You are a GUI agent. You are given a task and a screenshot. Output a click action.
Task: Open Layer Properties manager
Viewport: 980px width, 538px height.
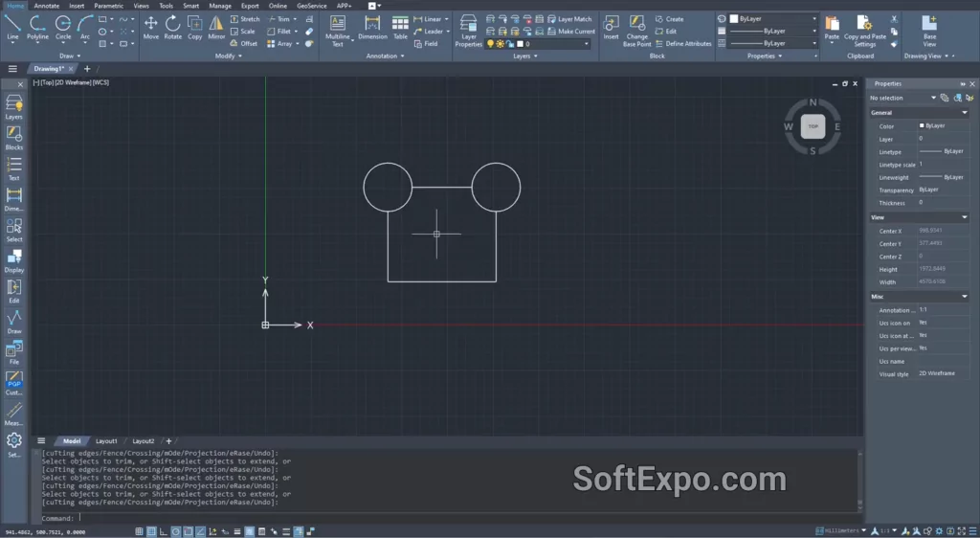point(468,31)
